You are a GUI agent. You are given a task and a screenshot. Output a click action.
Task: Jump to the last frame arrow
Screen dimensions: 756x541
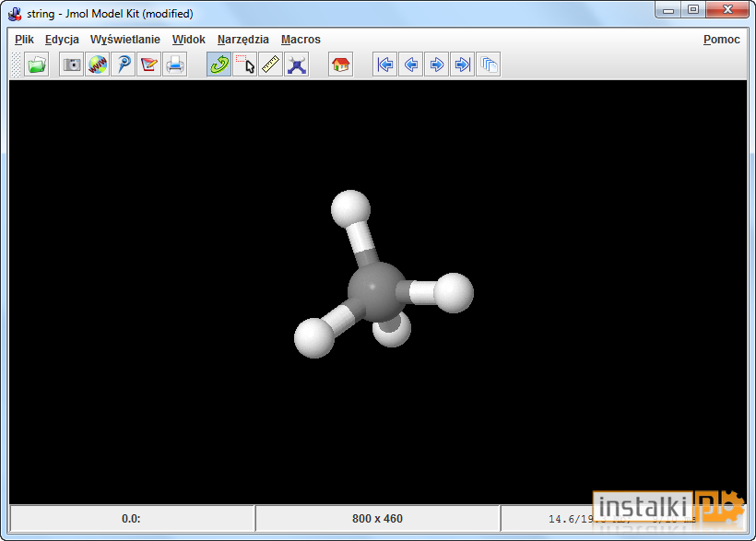point(463,65)
